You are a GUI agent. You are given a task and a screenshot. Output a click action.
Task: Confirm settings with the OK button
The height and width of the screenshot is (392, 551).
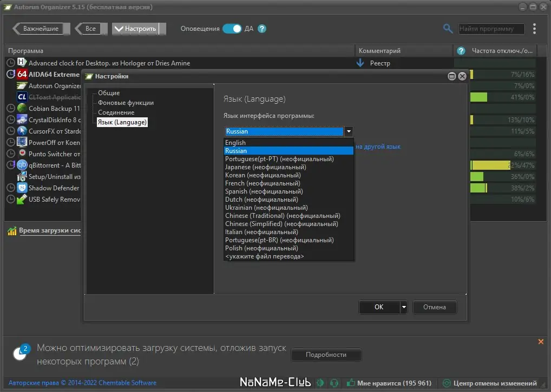tap(379, 307)
